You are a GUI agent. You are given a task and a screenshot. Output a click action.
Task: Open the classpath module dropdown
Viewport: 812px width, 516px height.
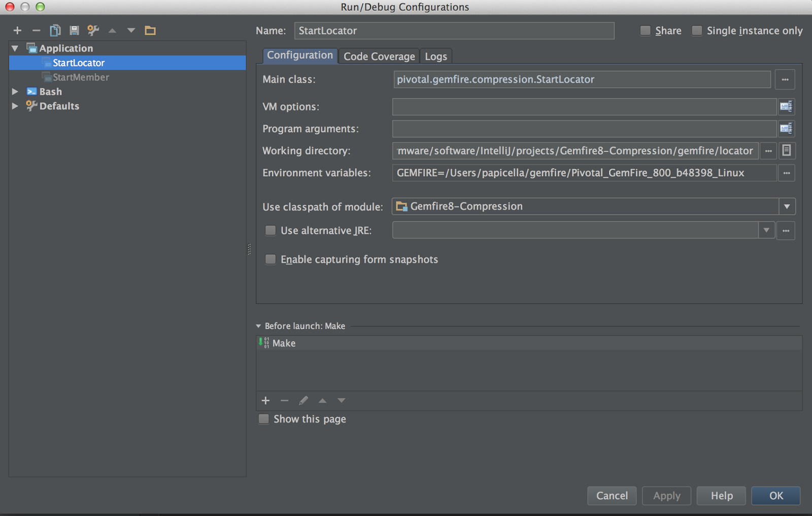click(x=787, y=206)
